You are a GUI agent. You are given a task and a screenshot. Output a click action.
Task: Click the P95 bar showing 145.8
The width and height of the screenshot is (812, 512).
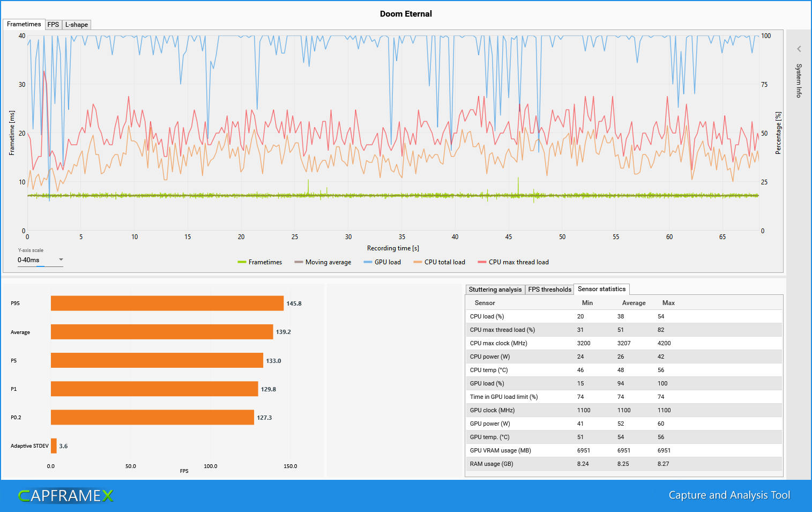tap(167, 303)
